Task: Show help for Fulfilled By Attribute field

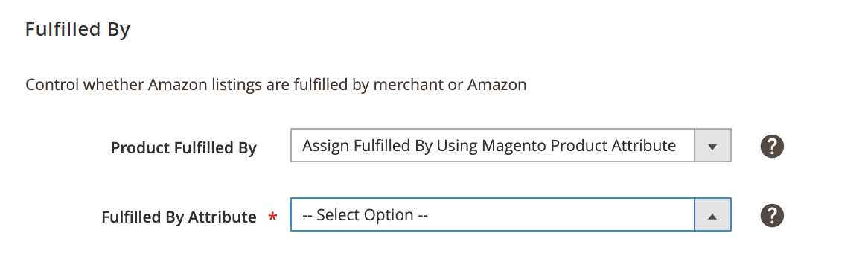Action: (772, 215)
